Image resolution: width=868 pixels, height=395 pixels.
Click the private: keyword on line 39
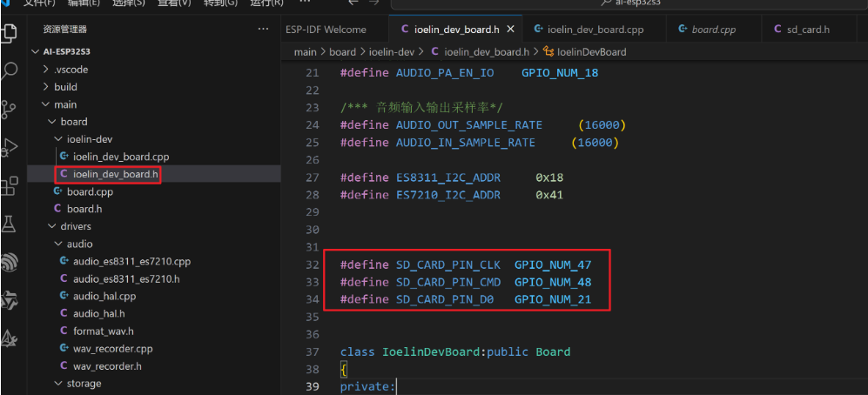(x=367, y=386)
